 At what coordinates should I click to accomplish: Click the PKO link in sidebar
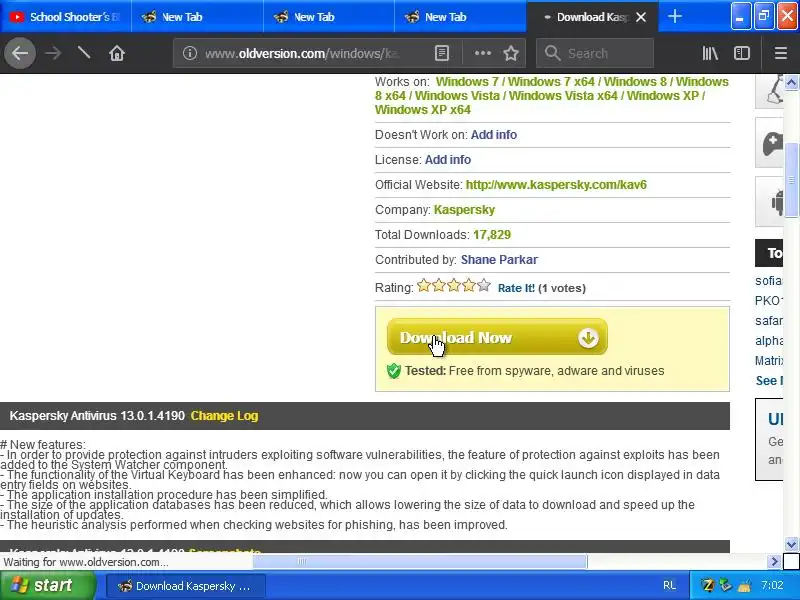pyautogui.click(x=768, y=301)
